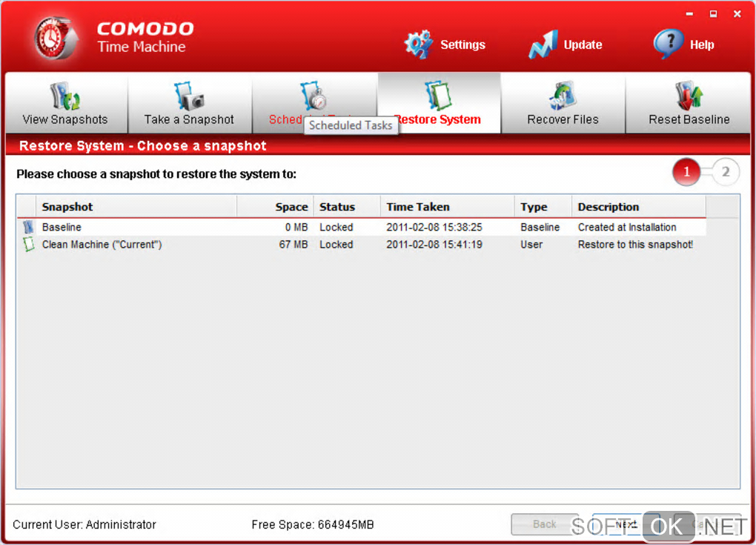Click the 2011-02-08 15:38:25 time cell

[434, 227]
